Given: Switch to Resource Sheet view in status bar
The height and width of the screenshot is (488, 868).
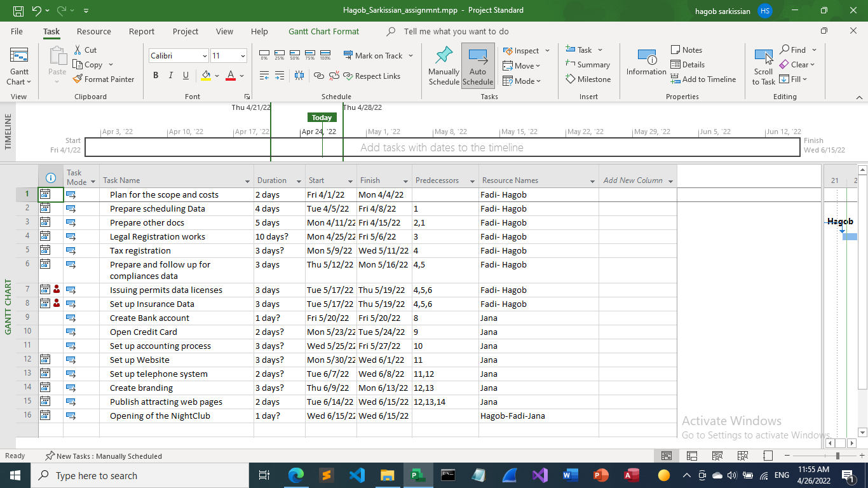Looking at the screenshot, I should click(742, 456).
